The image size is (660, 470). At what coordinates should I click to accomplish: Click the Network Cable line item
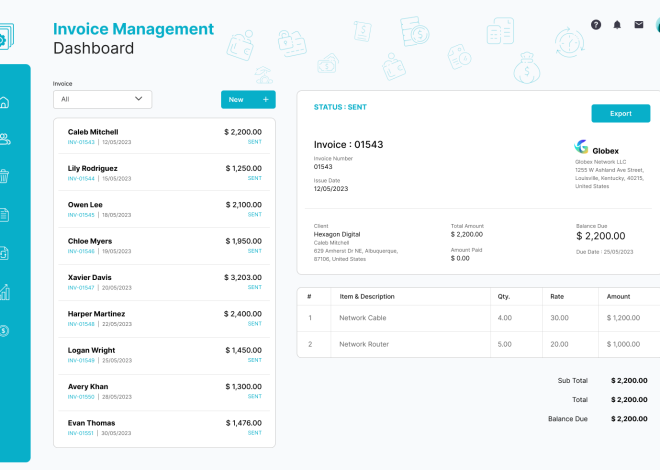(363, 318)
